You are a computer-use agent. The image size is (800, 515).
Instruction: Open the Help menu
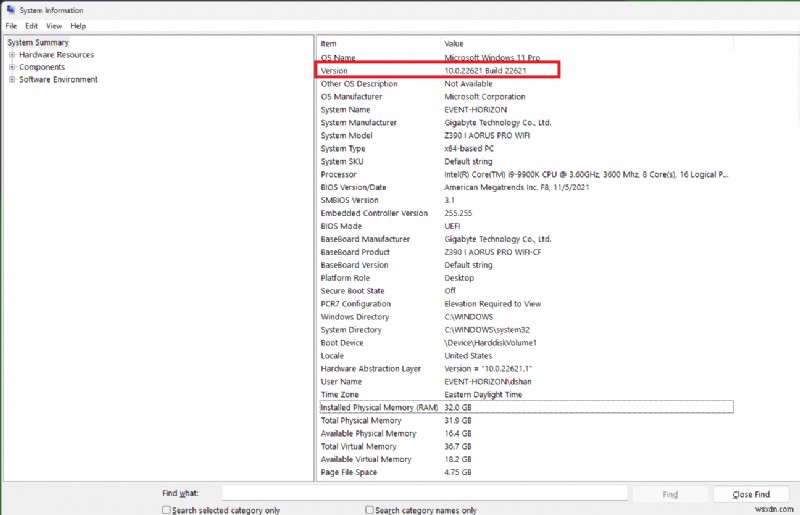(x=78, y=26)
